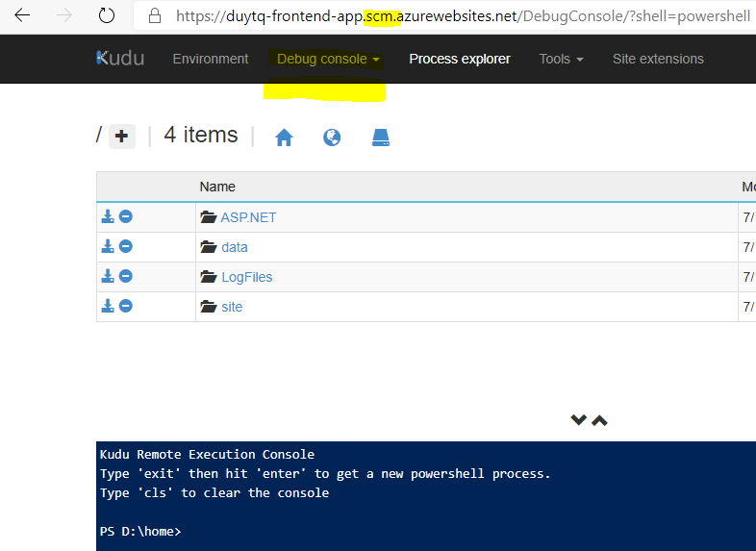Screen dimensions: 756x551
Task: Open the site folder link
Action: pos(231,307)
